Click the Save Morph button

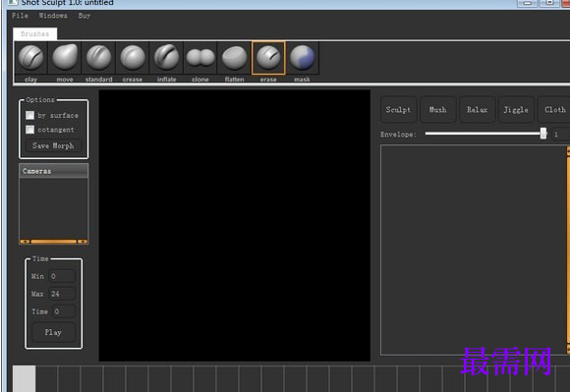[x=53, y=145]
